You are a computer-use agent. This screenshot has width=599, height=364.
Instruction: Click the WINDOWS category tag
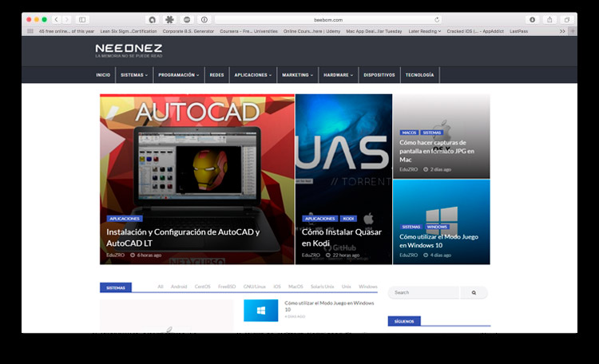coord(437,227)
